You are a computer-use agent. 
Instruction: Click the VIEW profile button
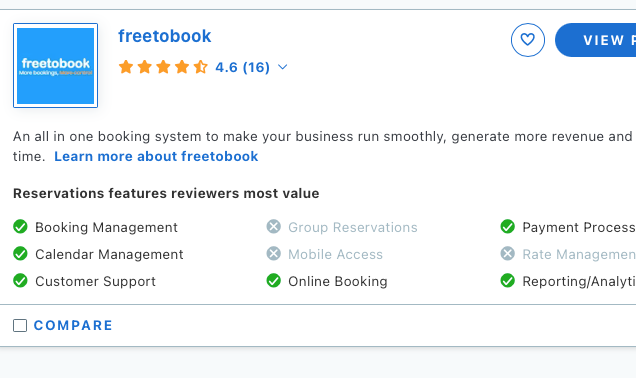click(595, 40)
